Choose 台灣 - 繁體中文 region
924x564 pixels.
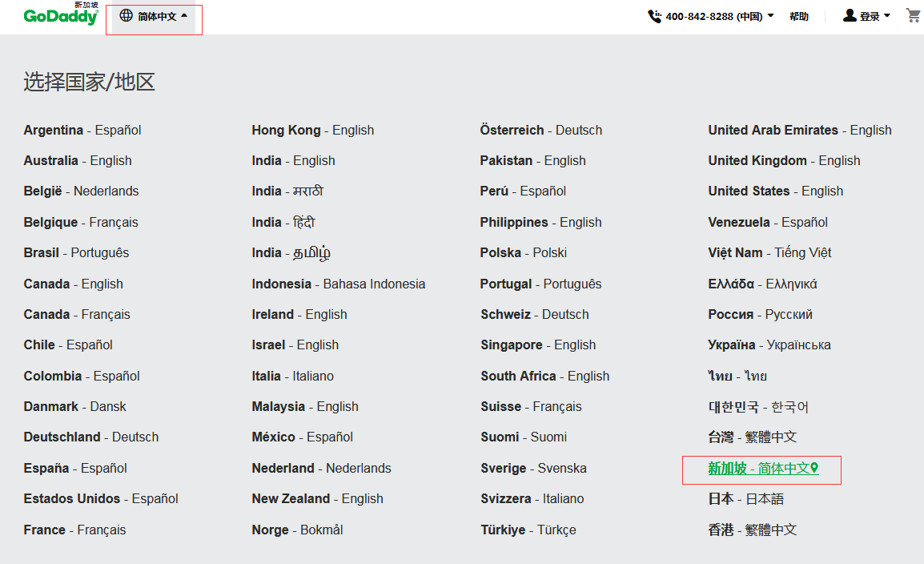pos(752,437)
